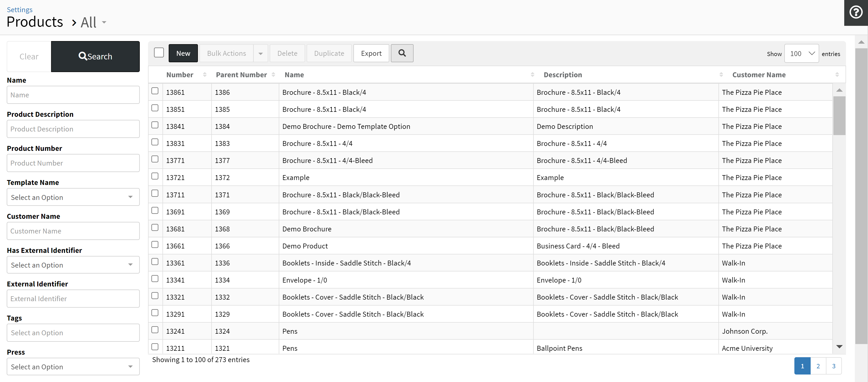Go to page 2 of results
Image resolution: width=868 pixels, height=382 pixels.
(x=818, y=366)
